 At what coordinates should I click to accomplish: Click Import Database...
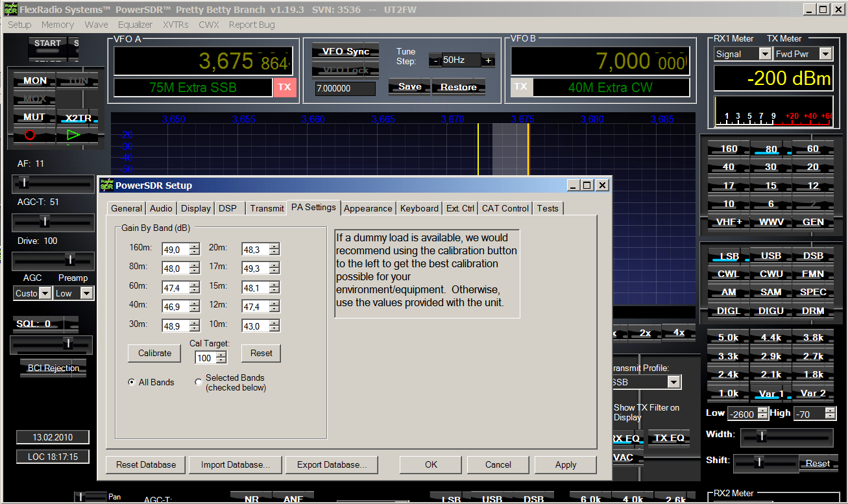[236, 464]
